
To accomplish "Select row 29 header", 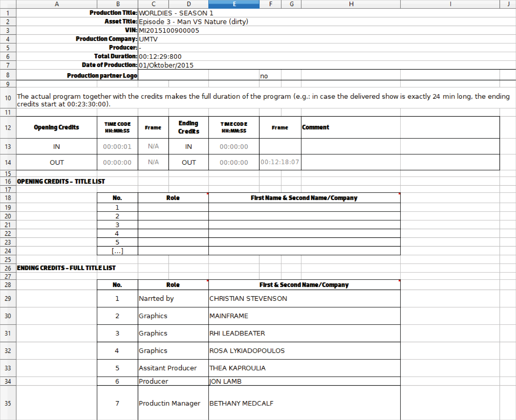I will click(8, 298).
